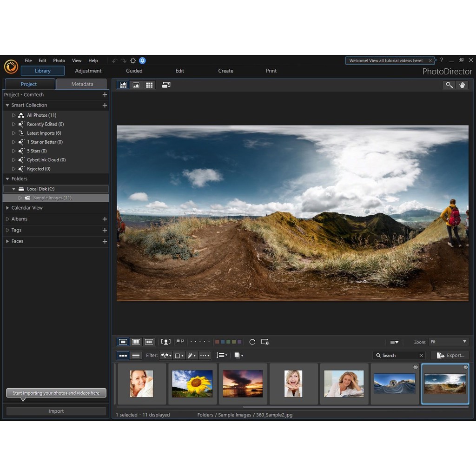This screenshot has height=476, width=476.
Task: Open the preferences gear icon
Action: [133, 61]
